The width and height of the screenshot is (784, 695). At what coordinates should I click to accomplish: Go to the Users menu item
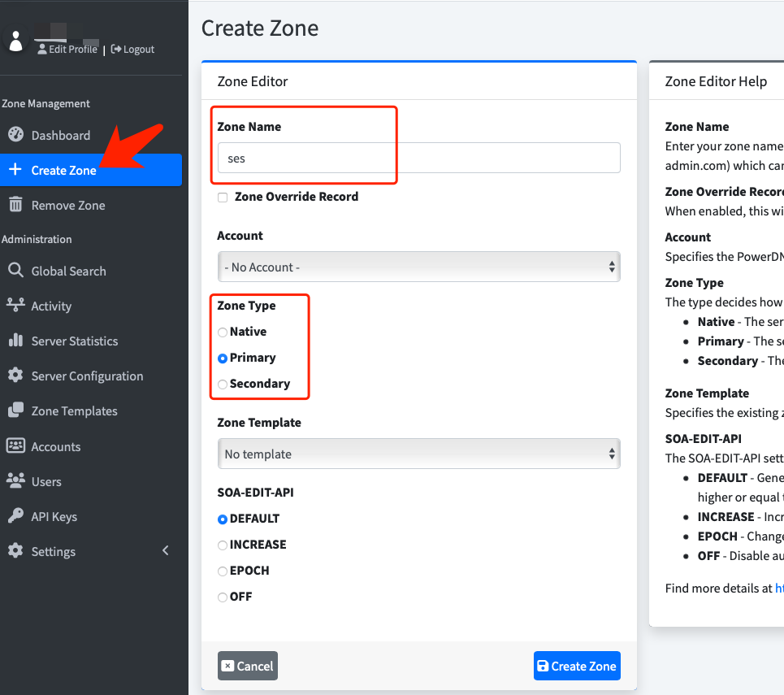(x=46, y=481)
